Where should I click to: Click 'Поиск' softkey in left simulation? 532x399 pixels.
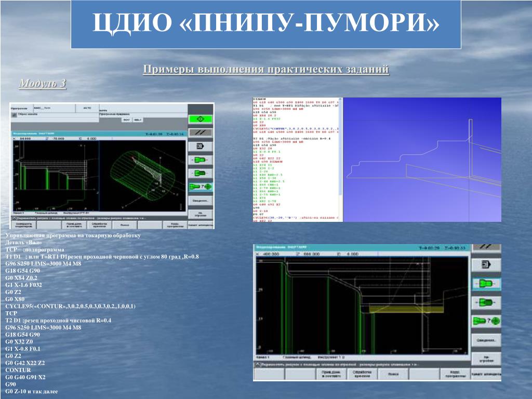[125, 225]
